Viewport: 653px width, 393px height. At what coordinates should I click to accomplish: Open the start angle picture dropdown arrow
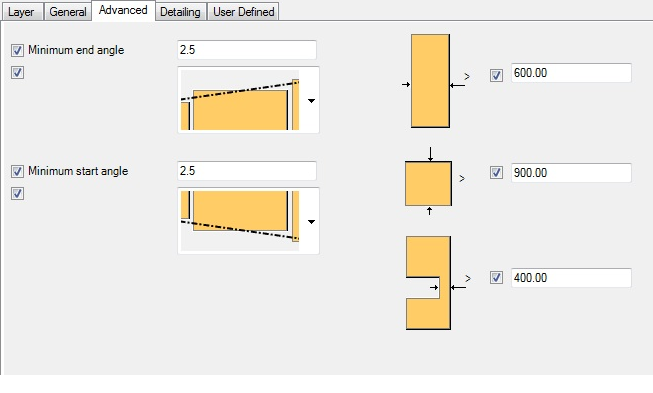tap(311, 221)
